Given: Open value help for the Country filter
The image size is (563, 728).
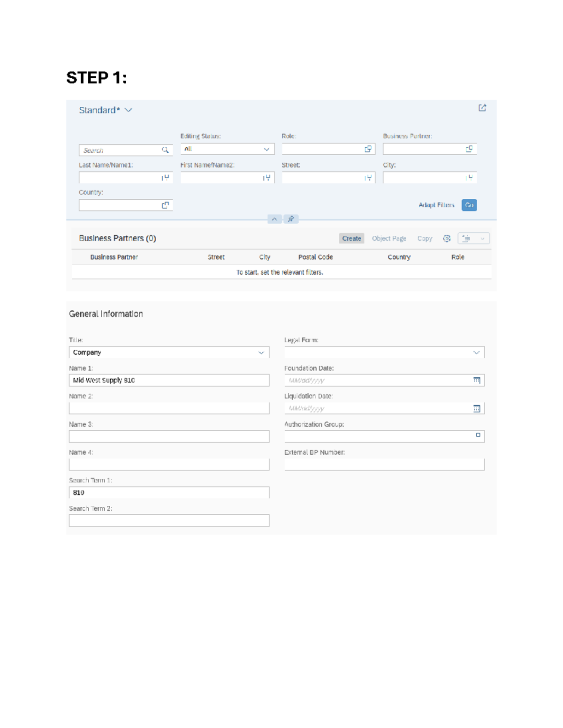Looking at the screenshot, I should pyautogui.click(x=165, y=205).
